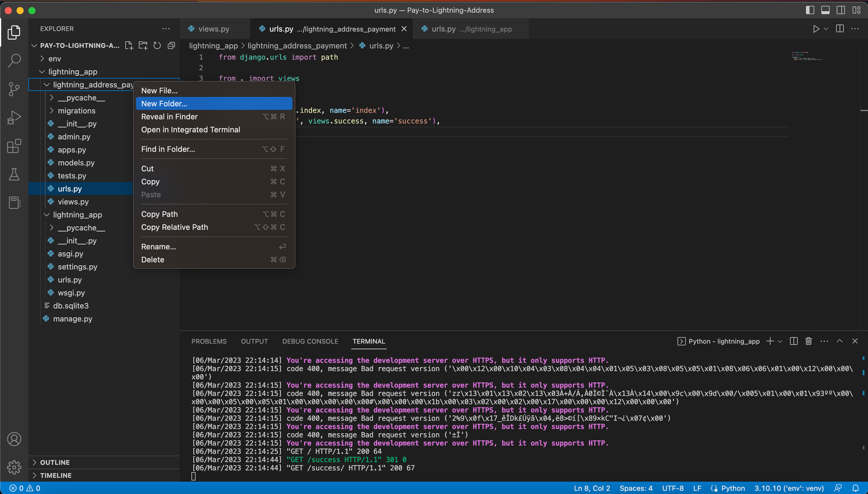Toggle the primary side bar layout button
Screen dimensions: 868x494
pos(810,10)
